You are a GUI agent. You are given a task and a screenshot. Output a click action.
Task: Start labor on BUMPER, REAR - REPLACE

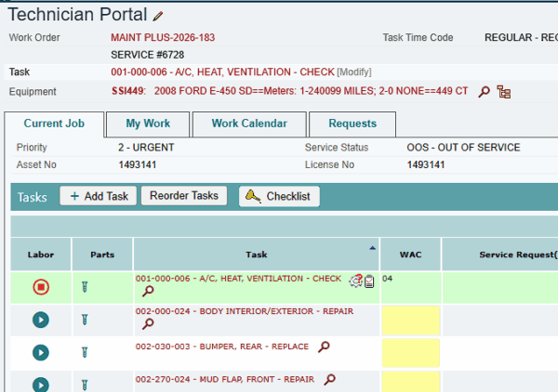(x=41, y=353)
